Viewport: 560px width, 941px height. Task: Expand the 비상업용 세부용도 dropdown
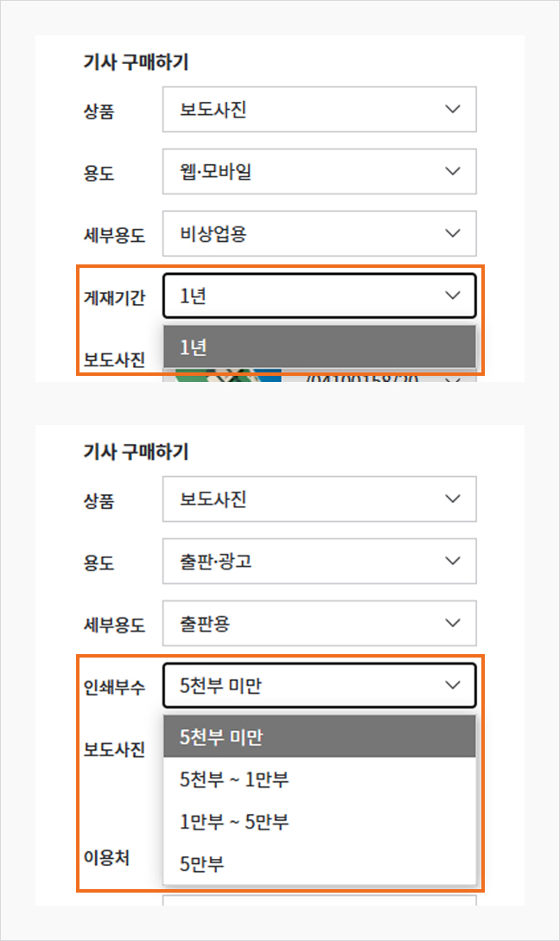click(319, 233)
